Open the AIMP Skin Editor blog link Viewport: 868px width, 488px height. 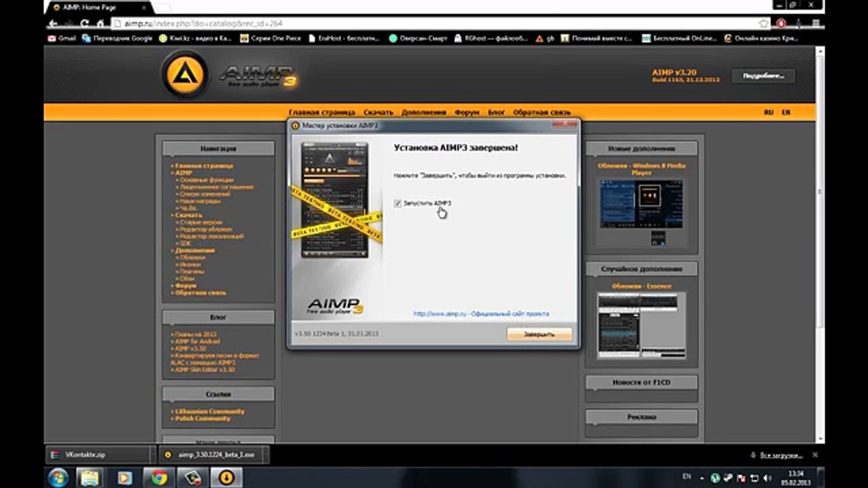[205, 370]
